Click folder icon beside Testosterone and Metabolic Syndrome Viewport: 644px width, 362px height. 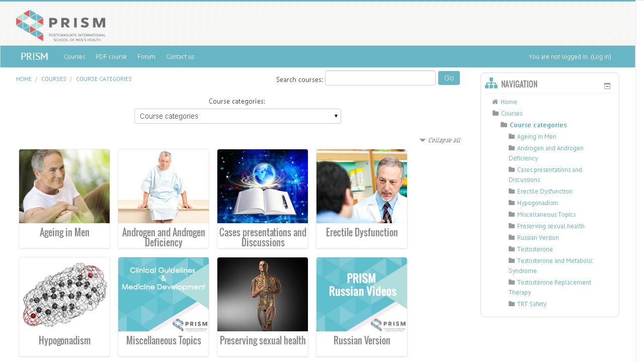click(512, 260)
